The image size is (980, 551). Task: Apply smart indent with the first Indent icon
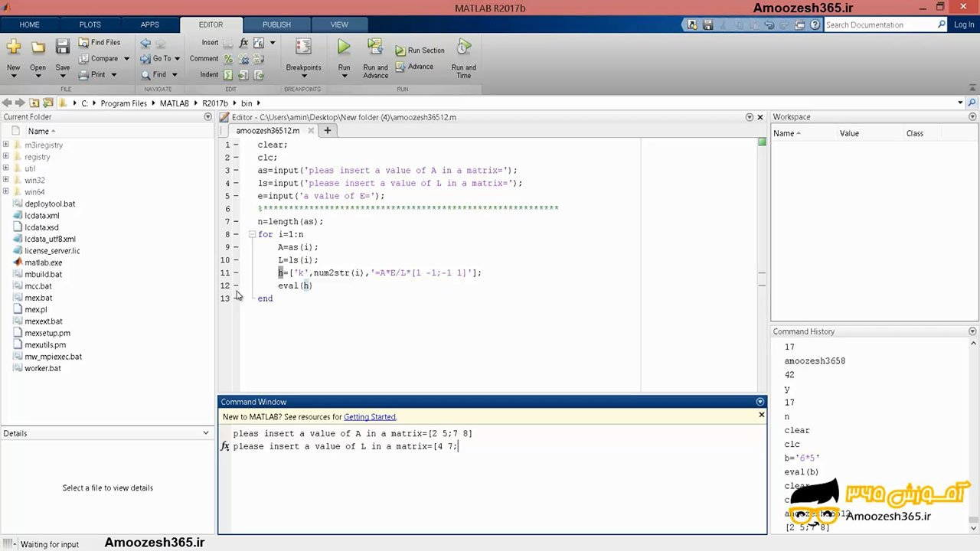(228, 75)
